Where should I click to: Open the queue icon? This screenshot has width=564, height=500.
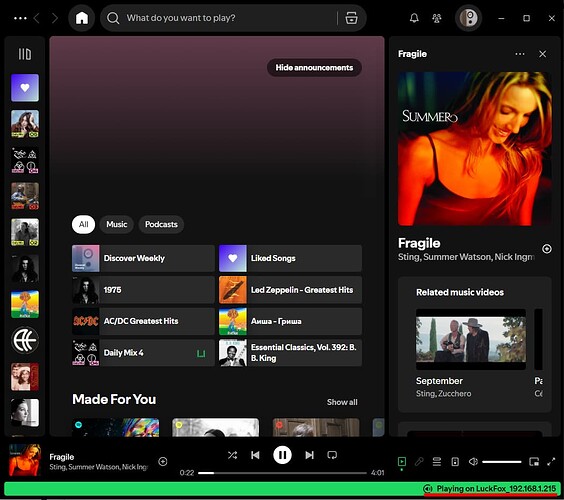437,461
